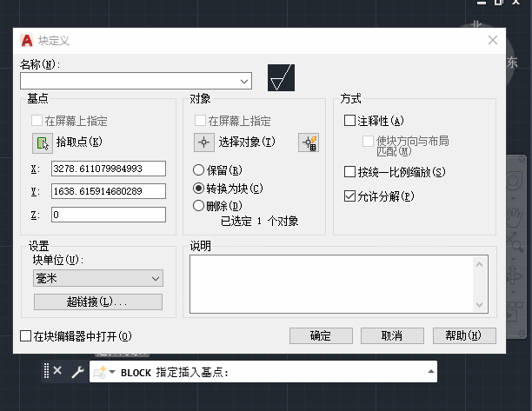
Task: Click the Z coordinate input field
Action: coord(109,215)
